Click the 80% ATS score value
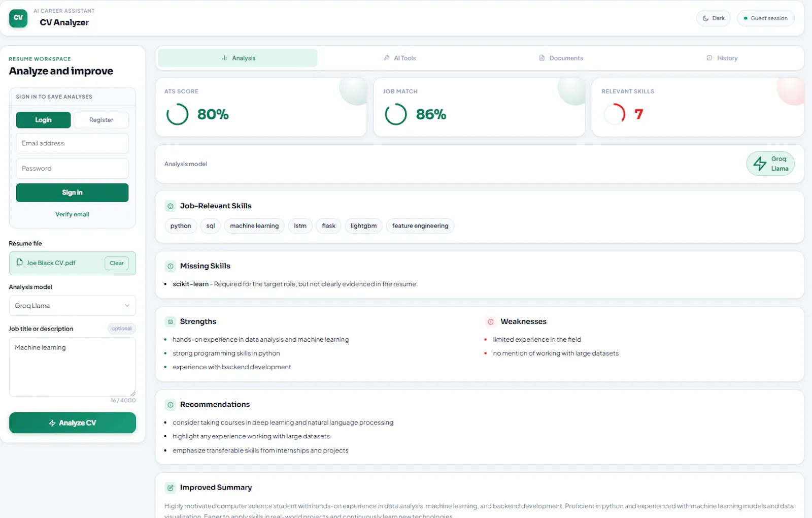Image resolution: width=812 pixels, height=518 pixels. point(213,114)
